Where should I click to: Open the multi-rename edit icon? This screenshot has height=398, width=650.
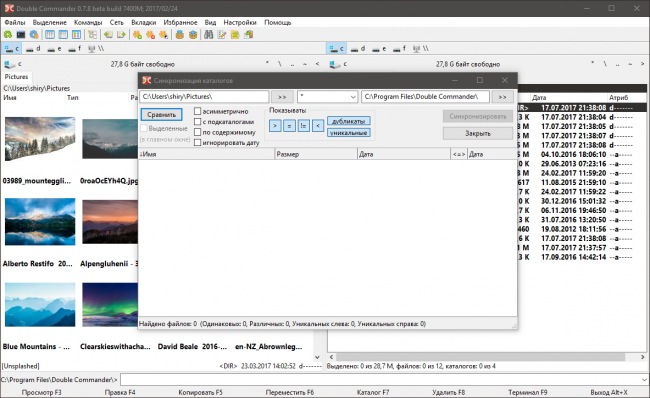click(222, 35)
